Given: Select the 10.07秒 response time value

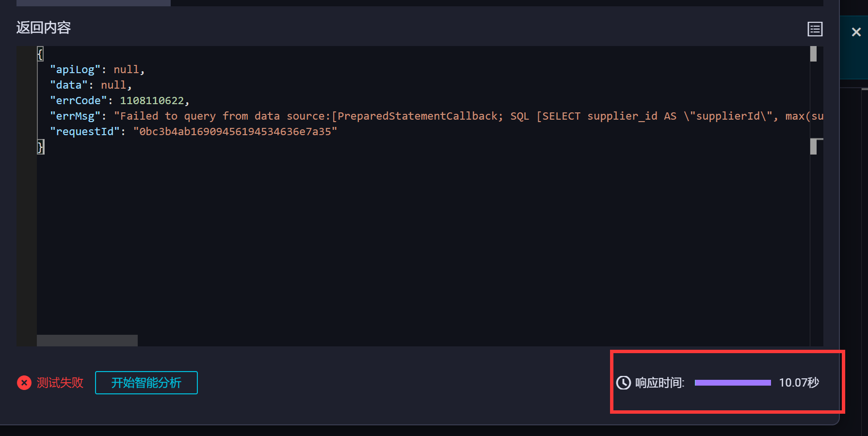Looking at the screenshot, I should point(799,383).
